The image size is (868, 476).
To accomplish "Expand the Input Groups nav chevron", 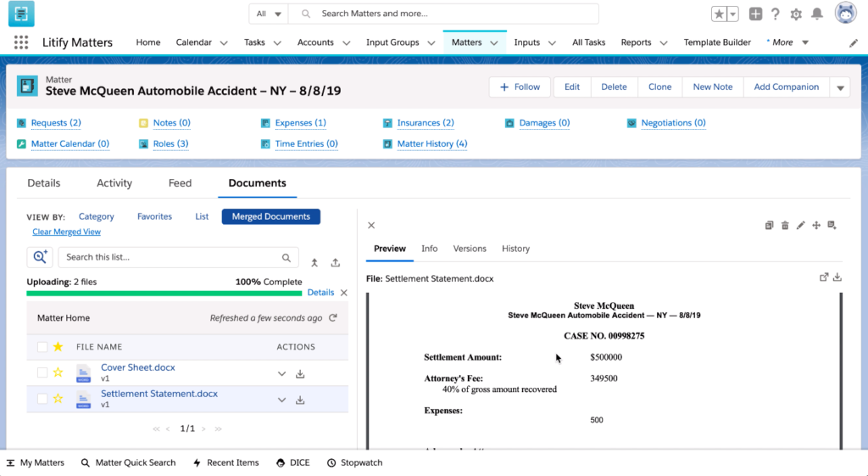I will point(431,42).
